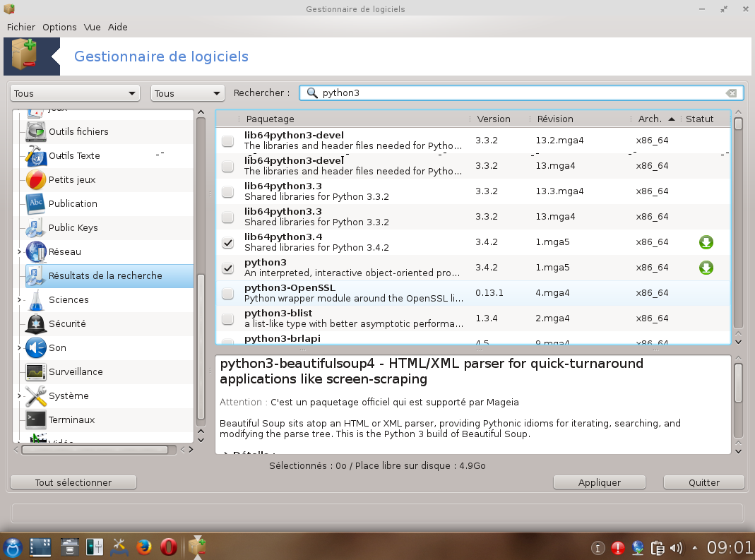Viewport: 755px width, 560px height.
Task: Uncheck the python3 package checkbox
Action: pos(227,268)
